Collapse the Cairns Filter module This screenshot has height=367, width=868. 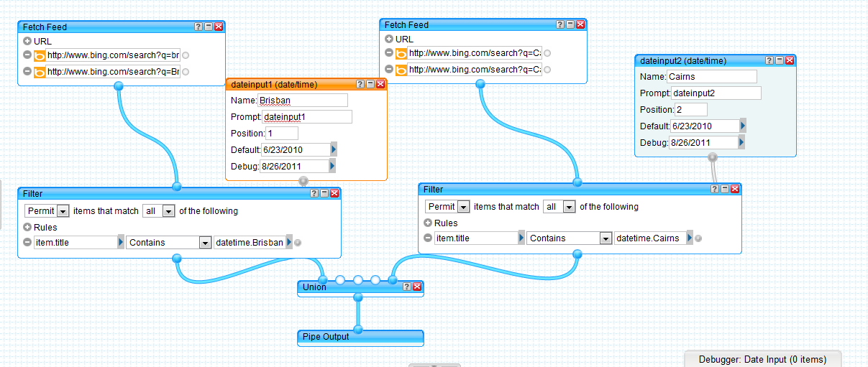point(725,189)
